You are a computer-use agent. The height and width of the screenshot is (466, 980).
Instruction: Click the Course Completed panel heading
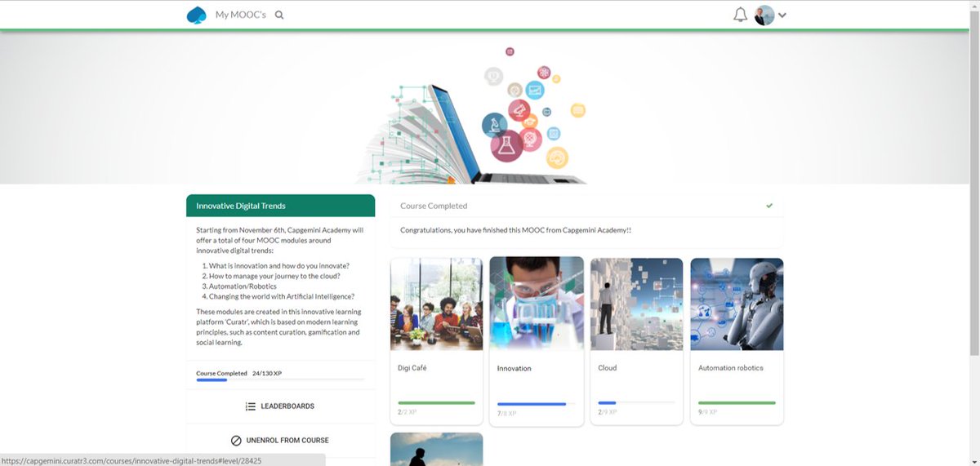pyautogui.click(x=434, y=206)
